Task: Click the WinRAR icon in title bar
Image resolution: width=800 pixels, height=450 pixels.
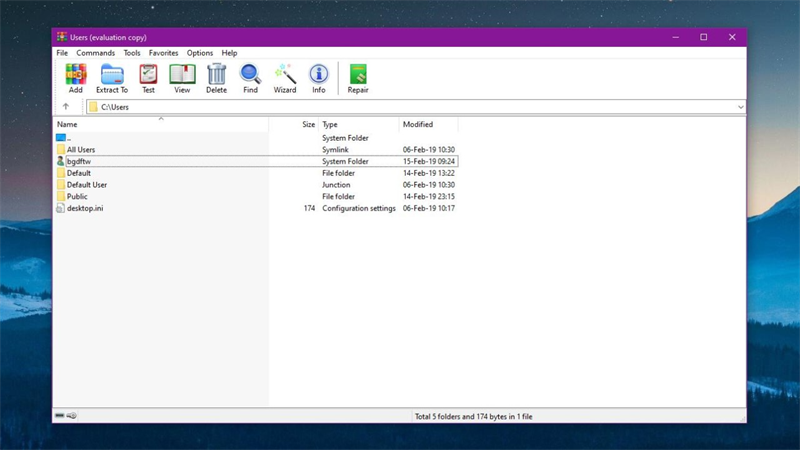Action: 62,37
